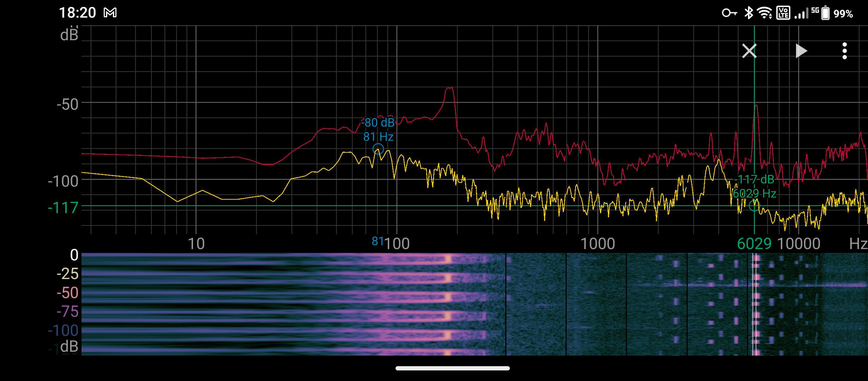Tap the VPN key status icon
The height and width of the screenshot is (381, 868).
pos(729,13)
